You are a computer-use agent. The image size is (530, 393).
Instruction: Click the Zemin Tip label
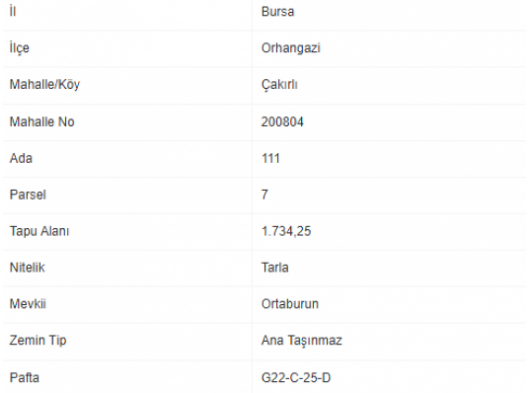coord(38,340)
